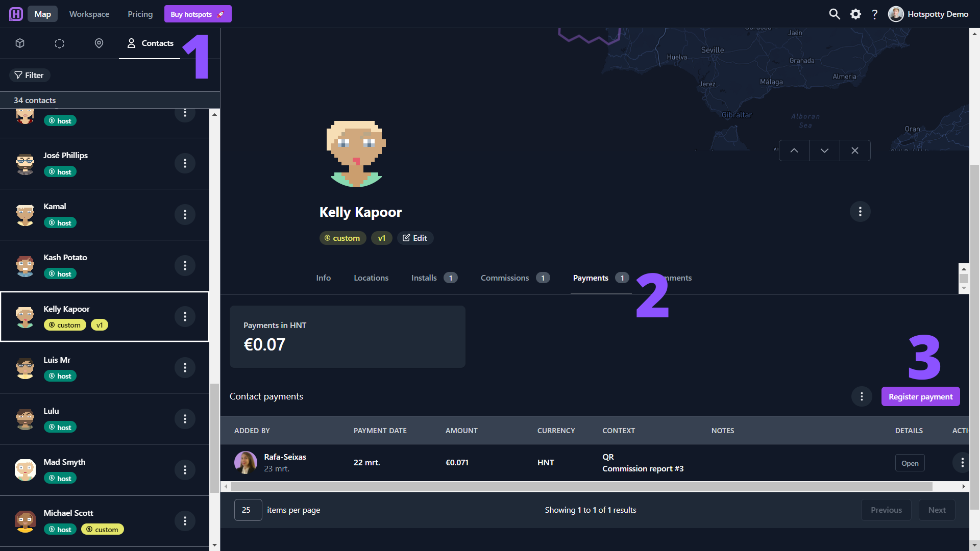Click the Register payment button

pyautogui.click(x=920, y=396)
